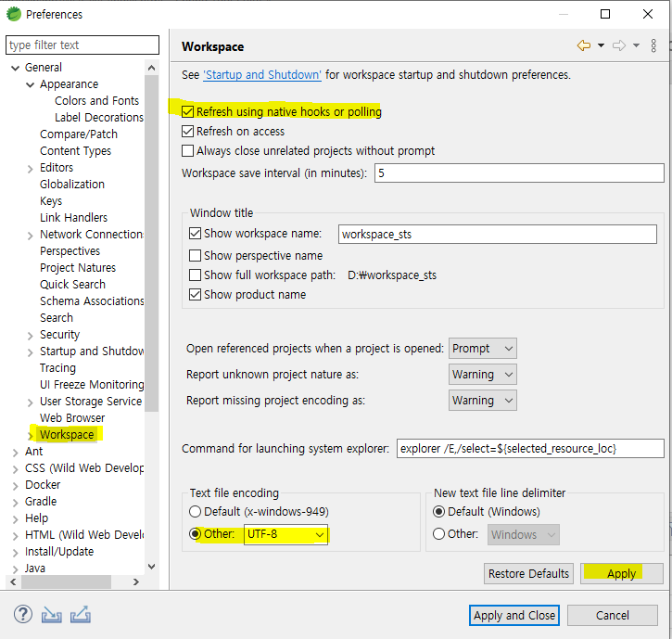Click the Spring leaf Preferences window icon
The image size is (672, 639).
[14, 14]
